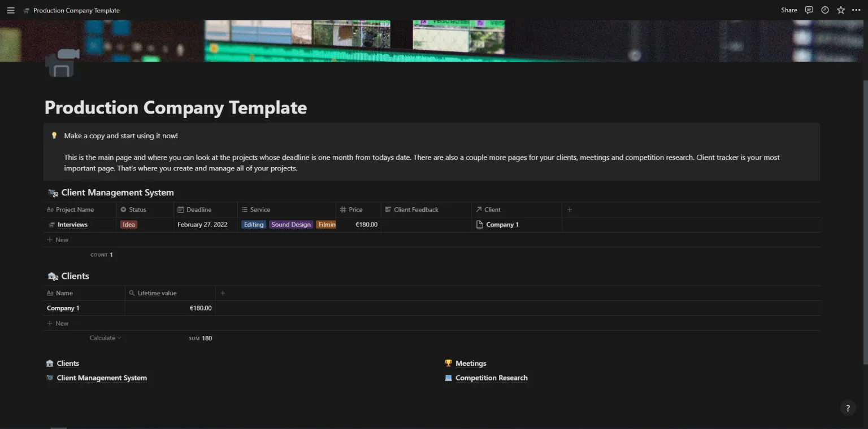This screenshot has height=429, width=868.
Task: Open the Competition Research page link
Action: click(x=491, y=378)
